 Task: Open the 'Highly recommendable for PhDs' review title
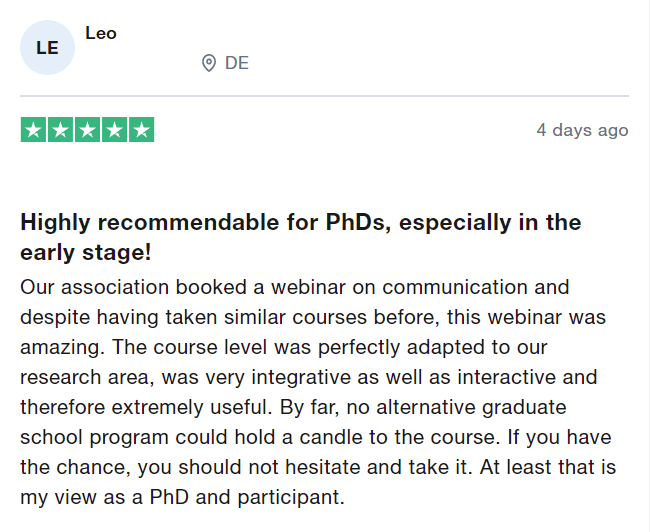pyautogui.click(x=301, y=222)
